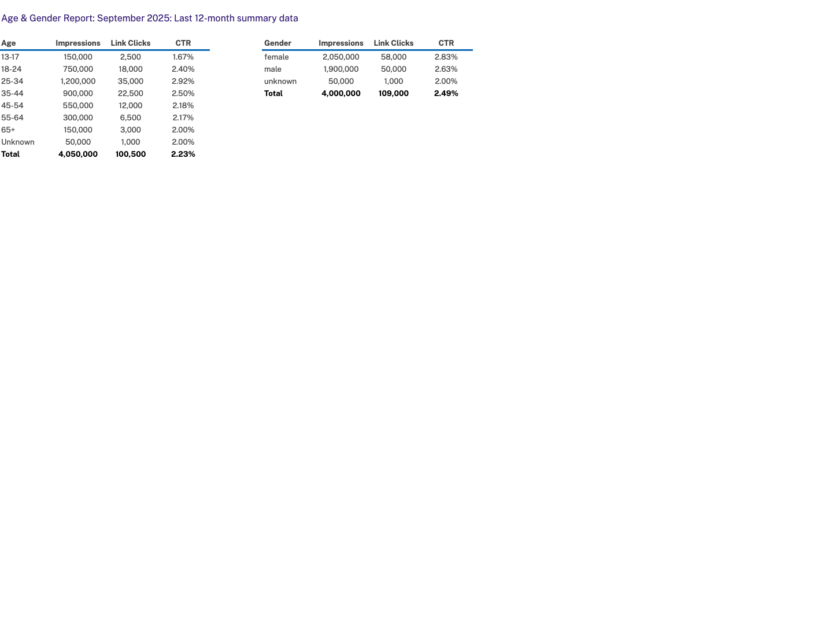The height and width of the screenshot is (637, 840).
Task: Click the 35,000 link clicks cell
Action: (131, 82)
